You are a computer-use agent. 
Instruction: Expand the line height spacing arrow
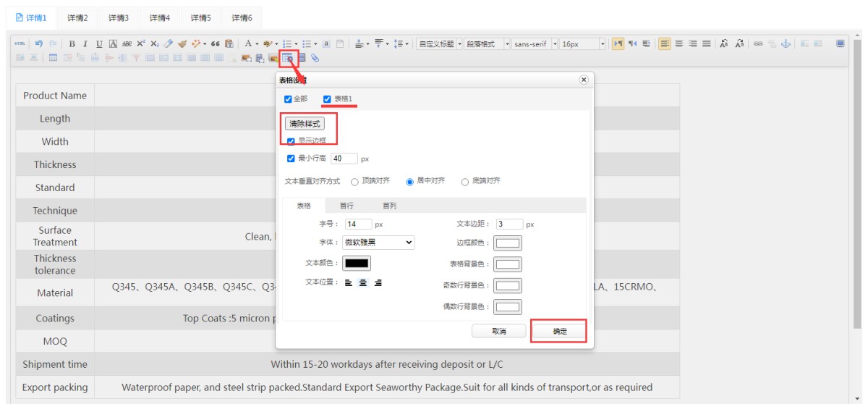[x=407, y=44]
